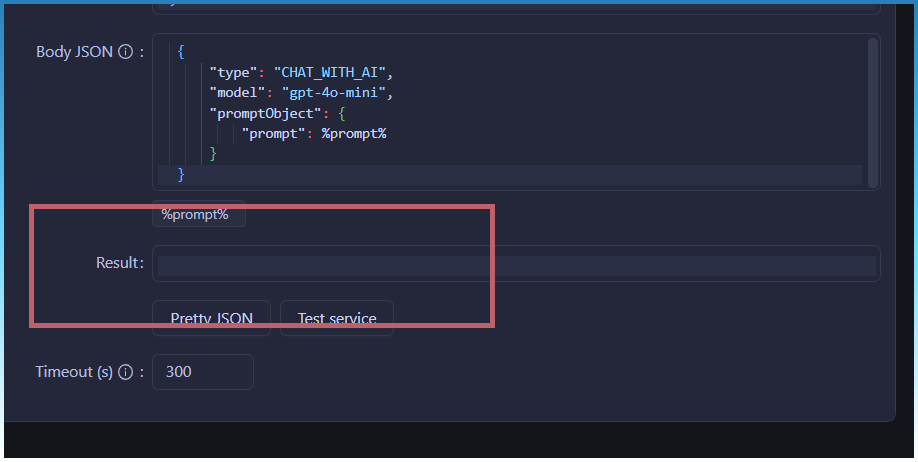This screenshot has width=918, height=462.
Task: Click the Body JSON field label
Action: coord(74,52)
